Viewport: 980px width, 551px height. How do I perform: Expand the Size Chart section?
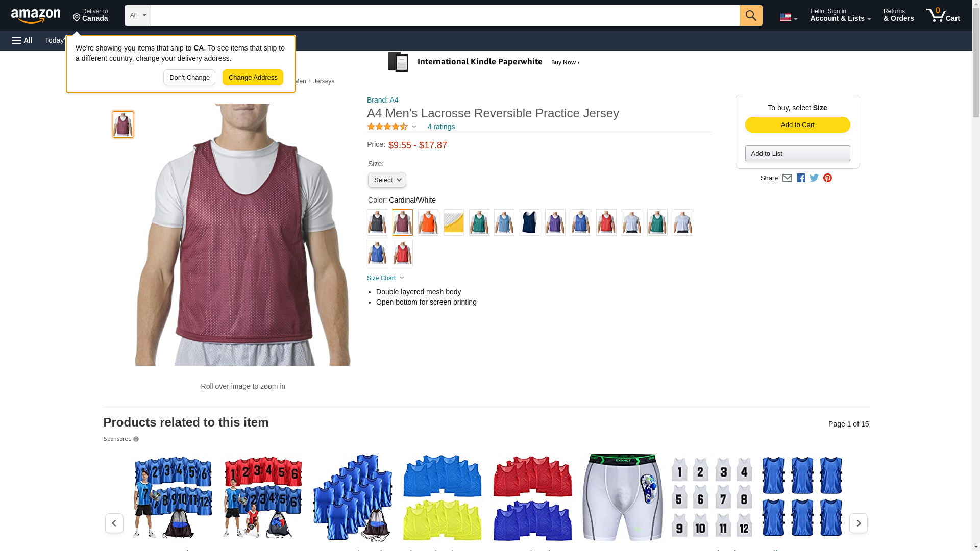pyautogui.click(x=385, y=278)
